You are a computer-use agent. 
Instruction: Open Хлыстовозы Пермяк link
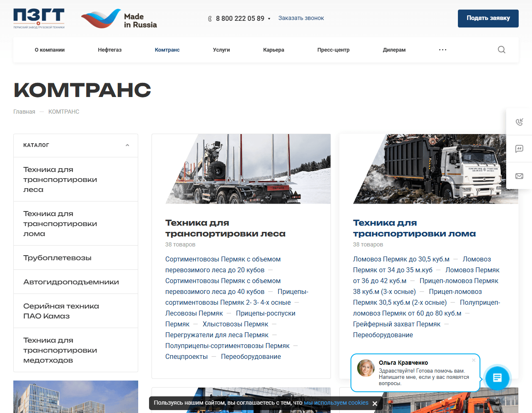[x=235, y=324]
